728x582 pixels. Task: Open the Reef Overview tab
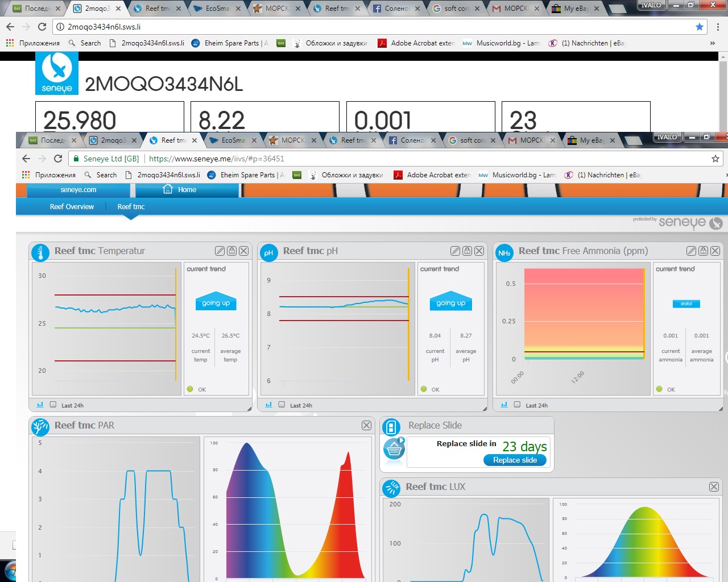72,207
